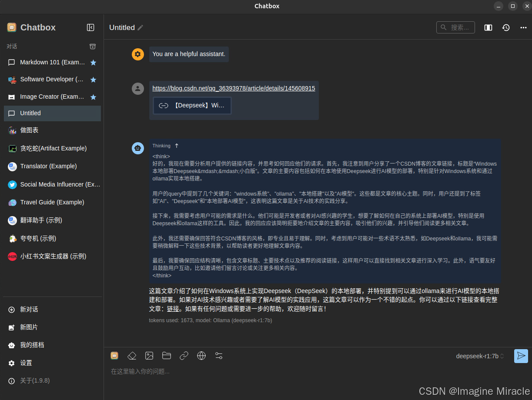Open the Social Media Influencer conversation

coord(52,184)
